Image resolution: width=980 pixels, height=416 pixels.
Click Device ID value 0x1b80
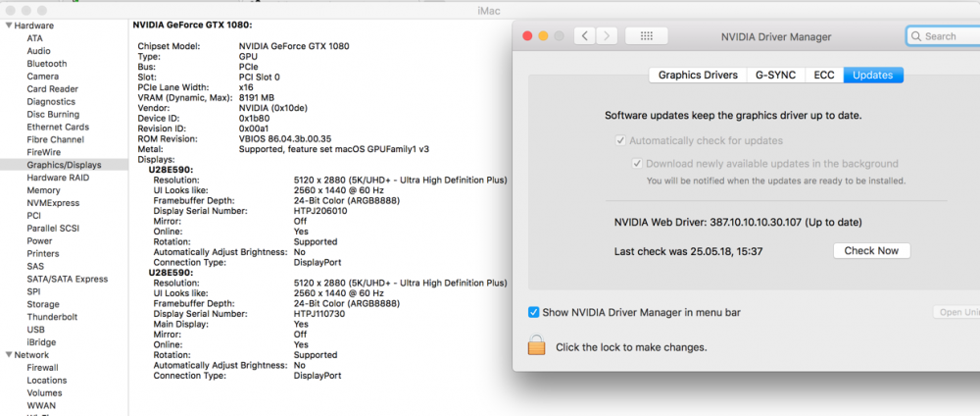point(255,119)
